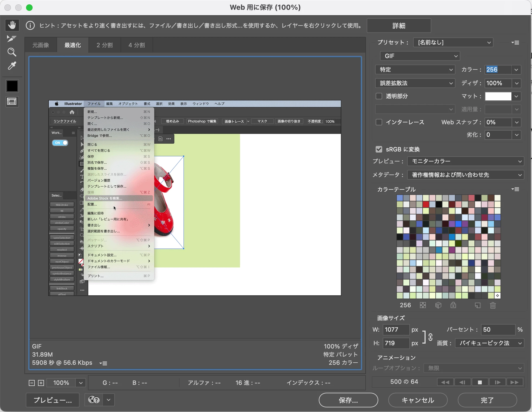Viewport: 532px width, 412px height.
Task: Click the color table trash icon
Action: (x=493, y=305)
